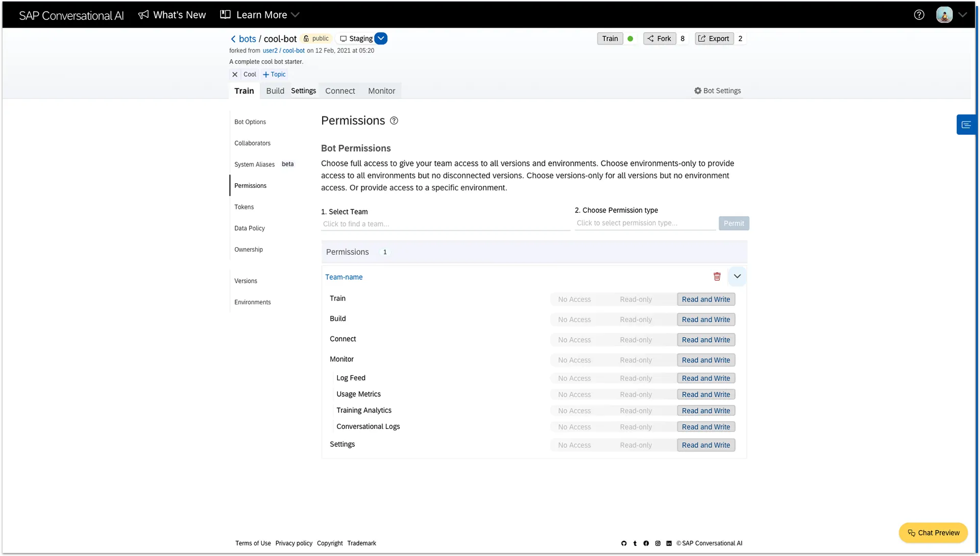Open Trademark footer link
The height and width of the screenshot is (556, 980).
[x=361, y=544]
